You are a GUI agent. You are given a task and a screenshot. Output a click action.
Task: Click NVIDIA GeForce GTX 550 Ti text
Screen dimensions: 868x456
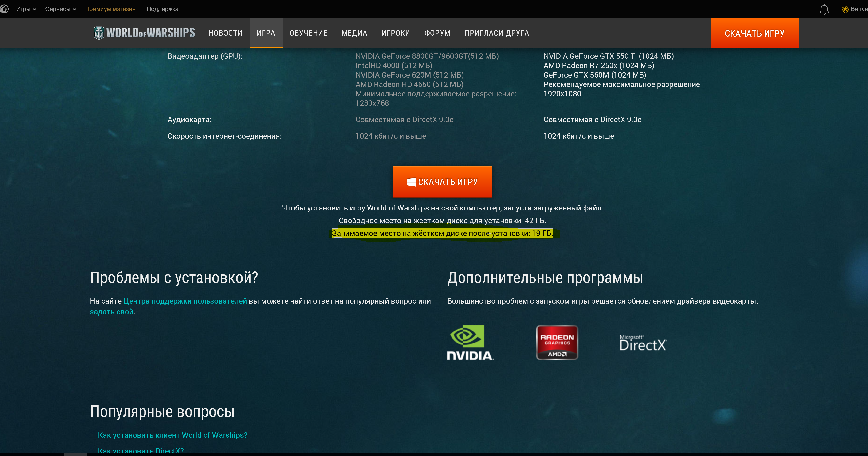pyautogui.click(x=609, y=56)
